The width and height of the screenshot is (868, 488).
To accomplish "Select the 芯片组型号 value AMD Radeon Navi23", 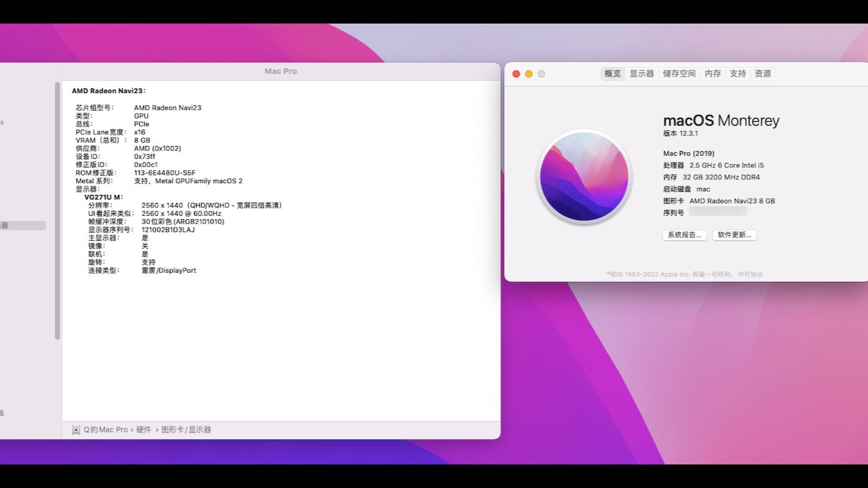I will tap(168, 107).
